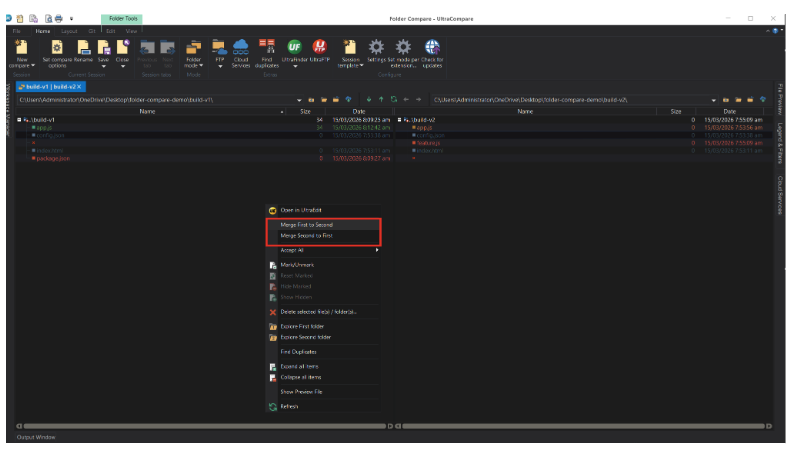Click print preview icon in title bar
792x449 pixels.
point(48,19)
